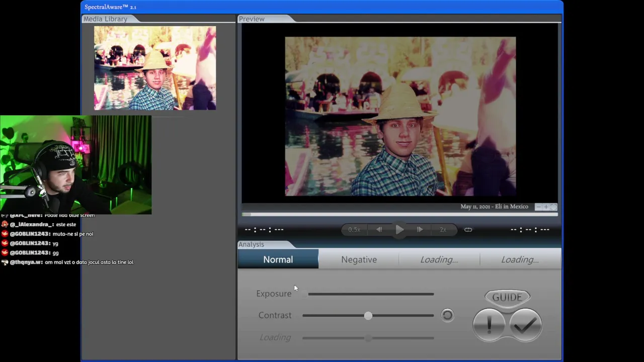Click the preview timeline scrub bar
The height and width of the screenshot is (362, 644).
tap(400, 215)
